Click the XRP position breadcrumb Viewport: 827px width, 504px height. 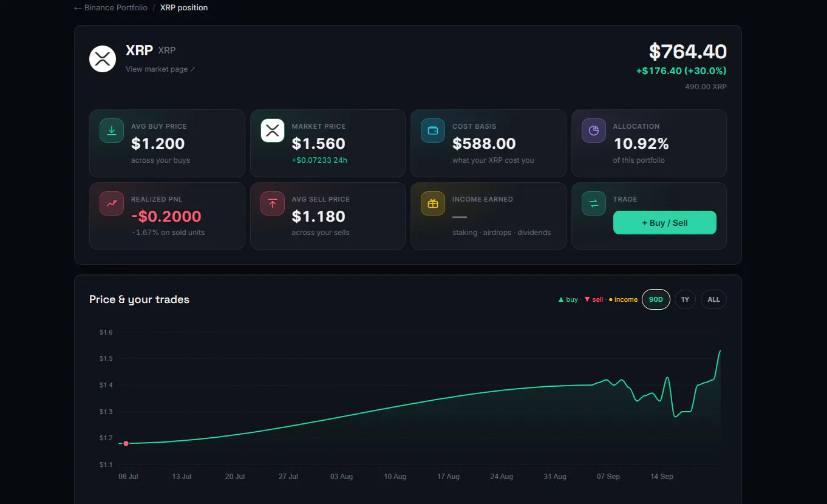(x=184, y=8)
